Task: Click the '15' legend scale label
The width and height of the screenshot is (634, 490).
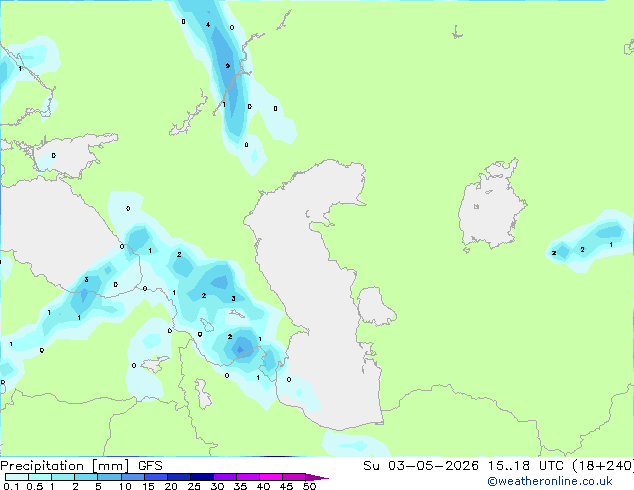Action: click(x=148, y=486)
